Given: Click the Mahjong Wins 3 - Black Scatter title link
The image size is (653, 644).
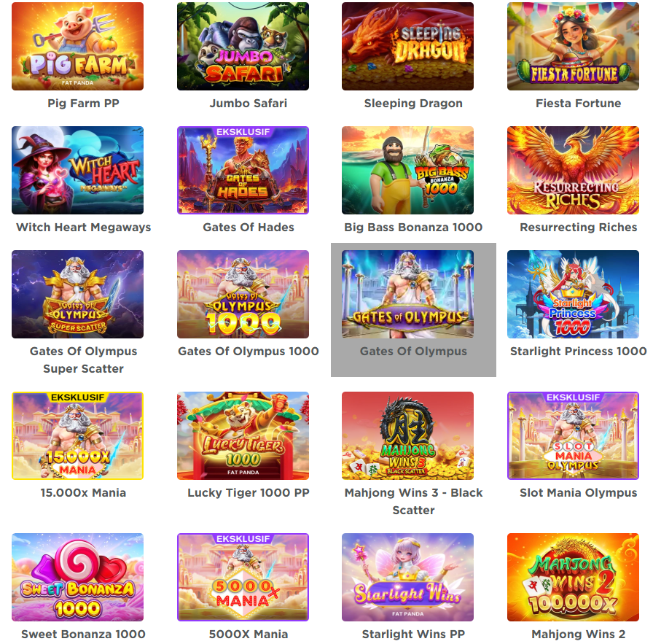Looking at the screenshot, I should tap(413, 501).
